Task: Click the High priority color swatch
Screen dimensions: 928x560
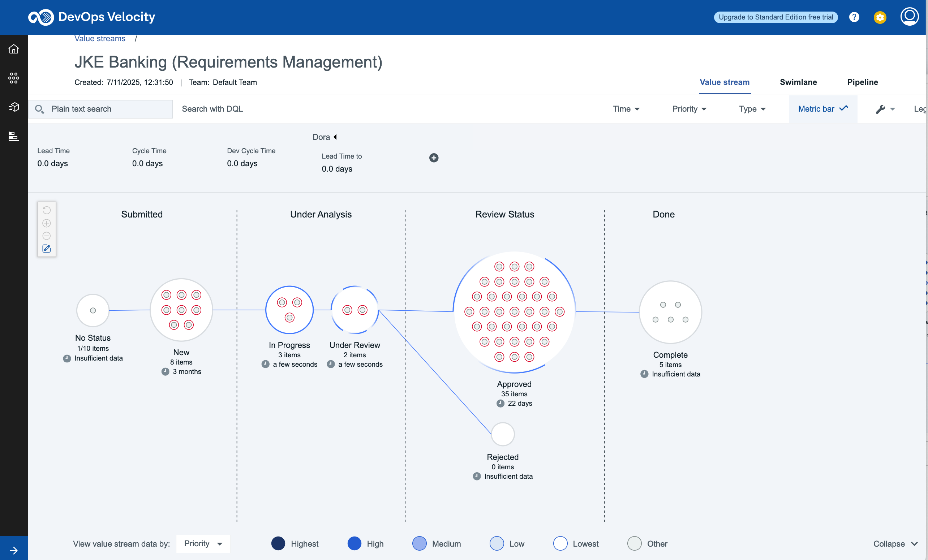Action: pyautogui.click(x=354, y=543)
